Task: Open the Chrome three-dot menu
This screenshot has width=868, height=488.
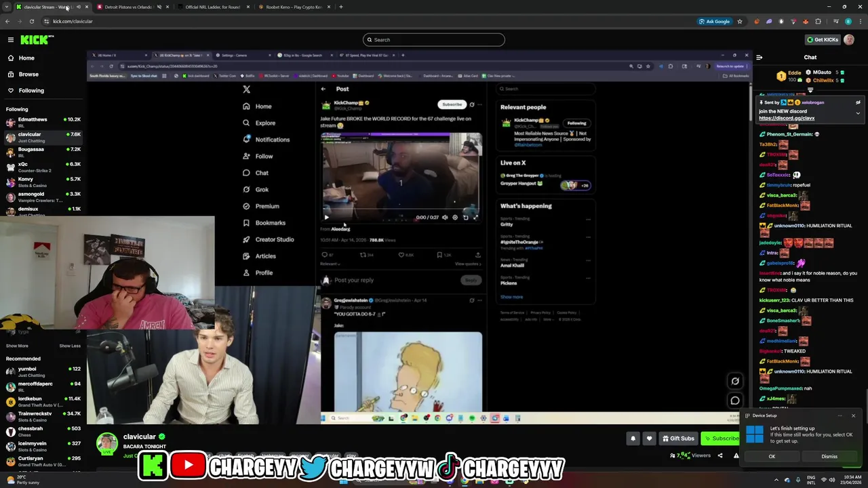Action: (860, 21)
